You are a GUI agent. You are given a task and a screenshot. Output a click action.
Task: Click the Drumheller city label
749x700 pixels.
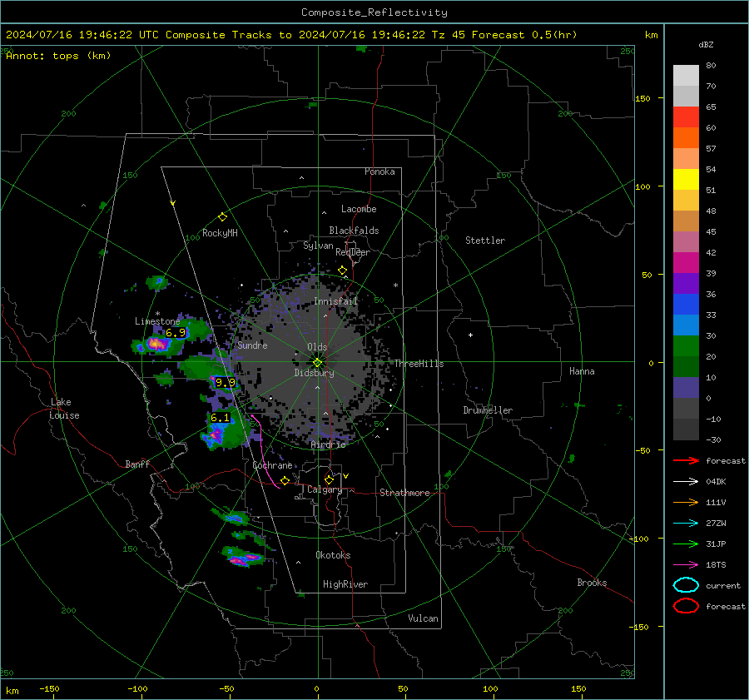point(488,410)
